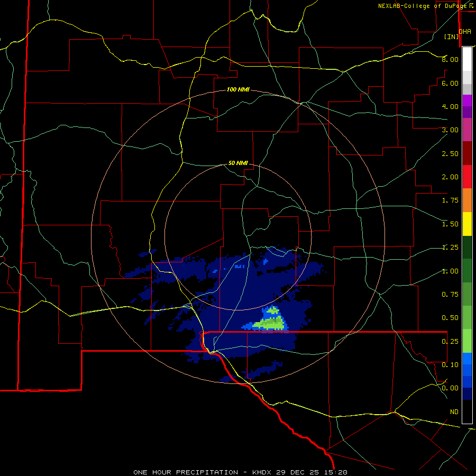Click the 8.00 legend value

coord(450,59)
